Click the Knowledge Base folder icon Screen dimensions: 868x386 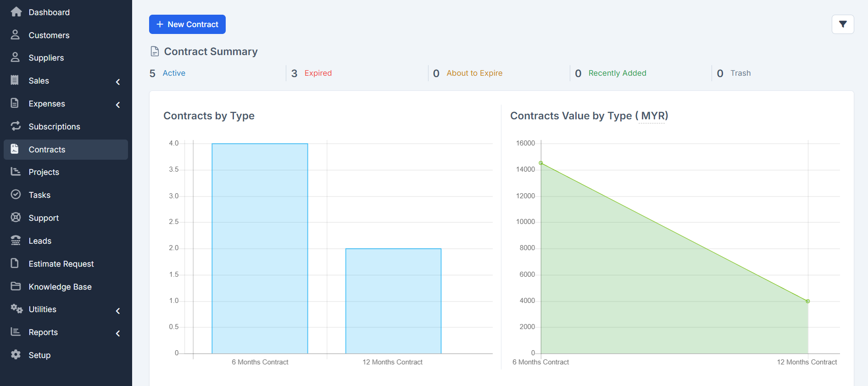[16, 286]
